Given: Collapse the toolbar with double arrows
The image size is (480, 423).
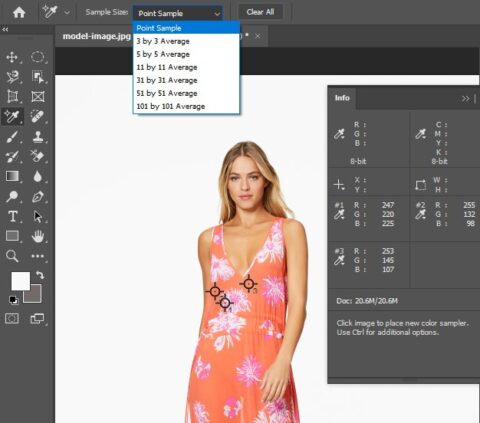Looking at the screenshot, I should [5, 30].
